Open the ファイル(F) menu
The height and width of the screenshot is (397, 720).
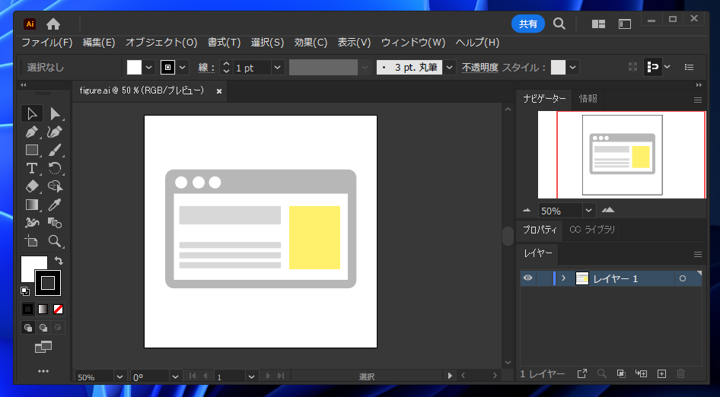(47, 43)
